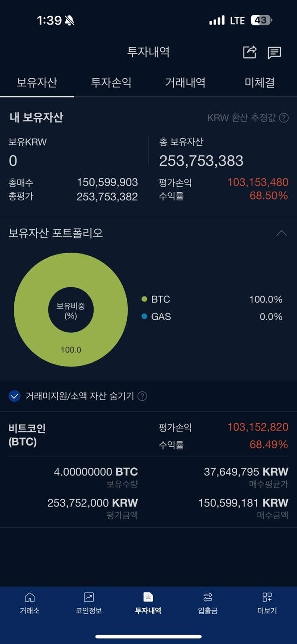Open the feedback message icon in header
This screenshot has height=644, width=297.
pyautogui.click(x=274, y=52)
